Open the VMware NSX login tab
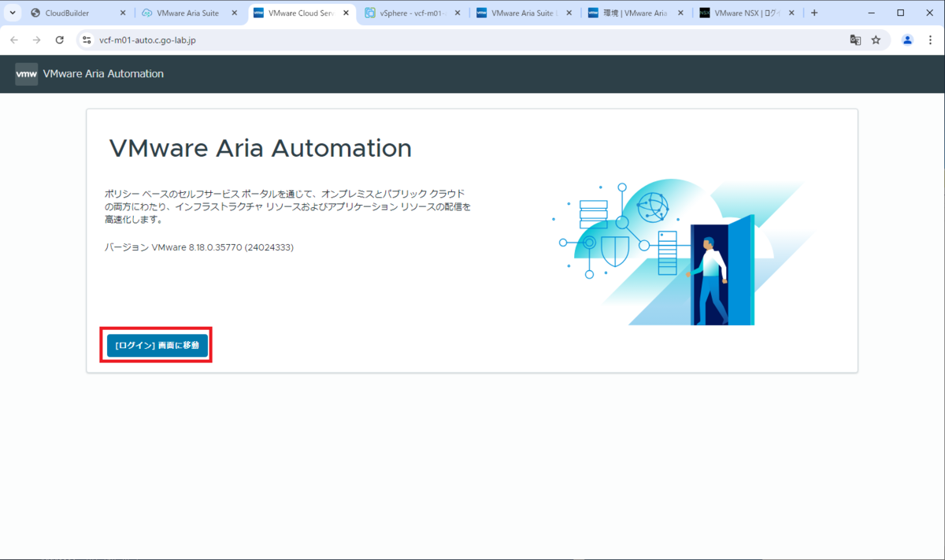Viewport: 945px width, 560px height. click(749, 13)
